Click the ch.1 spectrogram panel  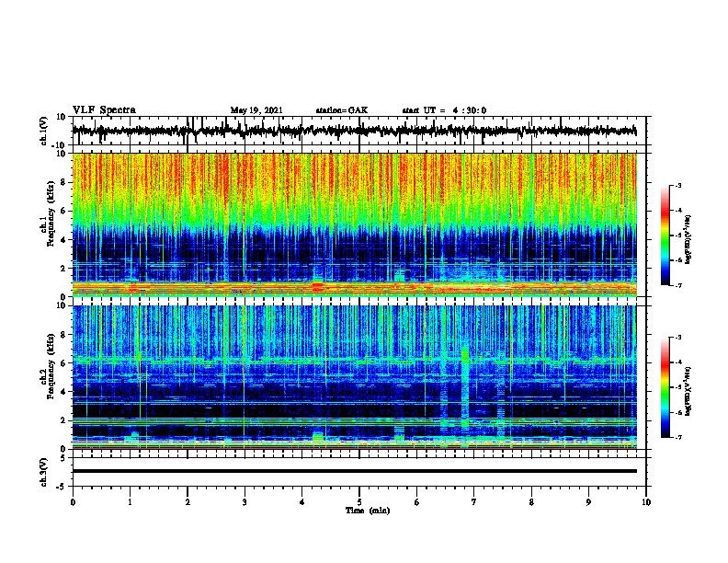pos(354,224)
